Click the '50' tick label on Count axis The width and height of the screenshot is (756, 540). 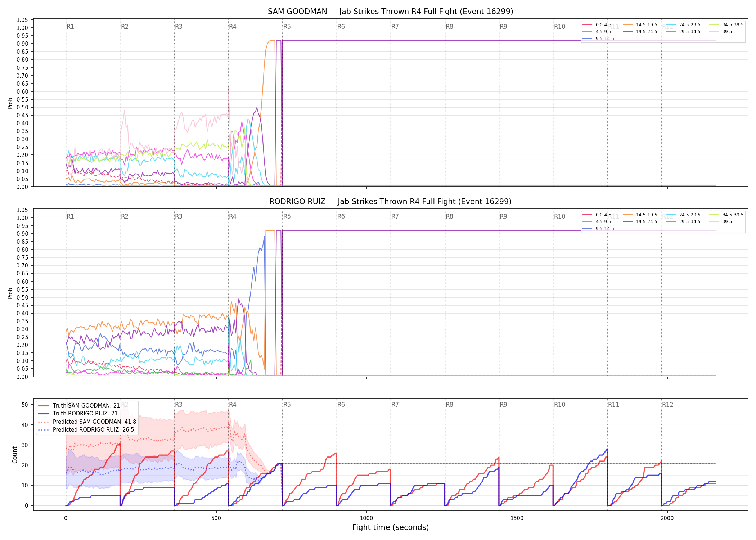tap(25, 405)
